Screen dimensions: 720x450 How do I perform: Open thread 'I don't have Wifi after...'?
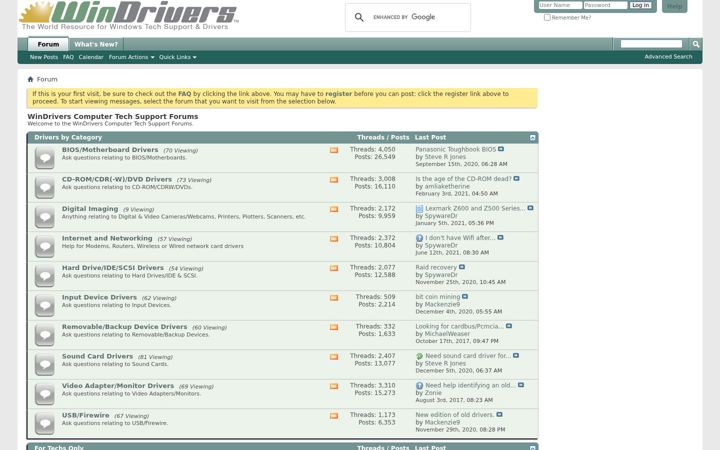pyautogui.click(x=460, y=238)
